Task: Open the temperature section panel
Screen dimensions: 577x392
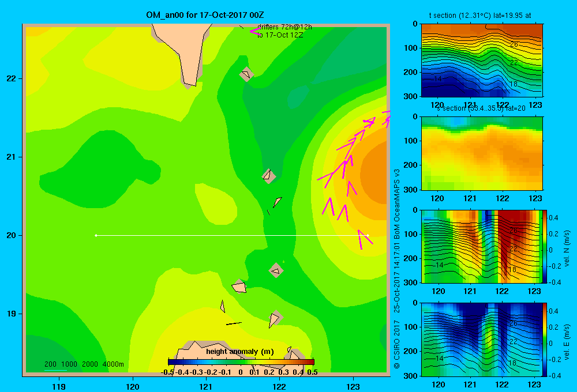Action: tap(482, 61)
